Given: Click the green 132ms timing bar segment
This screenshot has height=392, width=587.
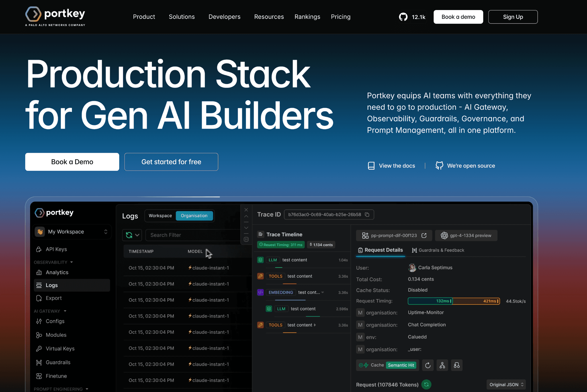Looking at the screenshot, I should click(x=430, y=301).
